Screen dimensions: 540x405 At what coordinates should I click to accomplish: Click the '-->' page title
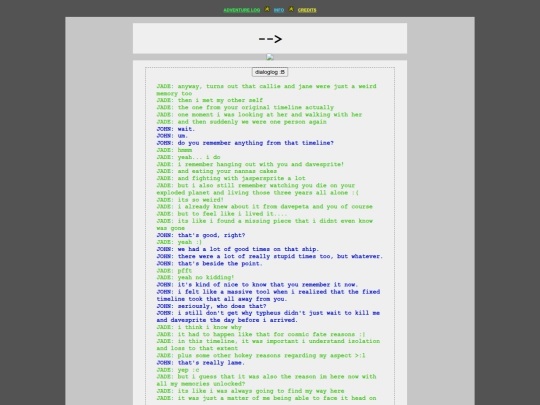tap(270, 39)
